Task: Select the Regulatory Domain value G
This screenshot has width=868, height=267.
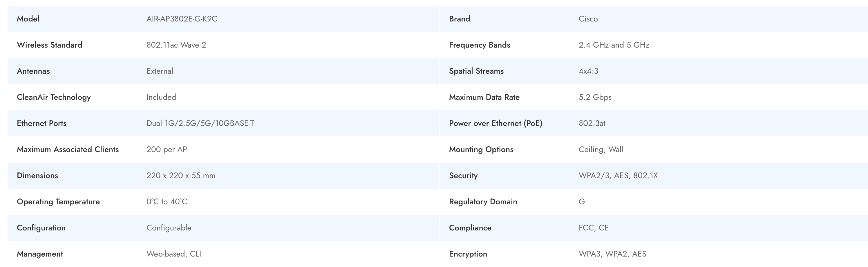Action: [x=582, y=202]
